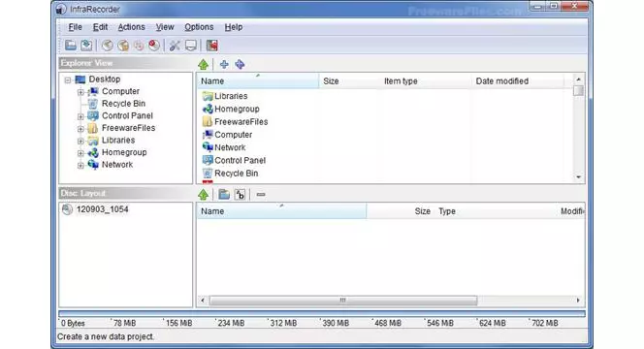This screenshot has width=644, height=349.
Task: Expand the Computer tree node
Action: [80, 92]
